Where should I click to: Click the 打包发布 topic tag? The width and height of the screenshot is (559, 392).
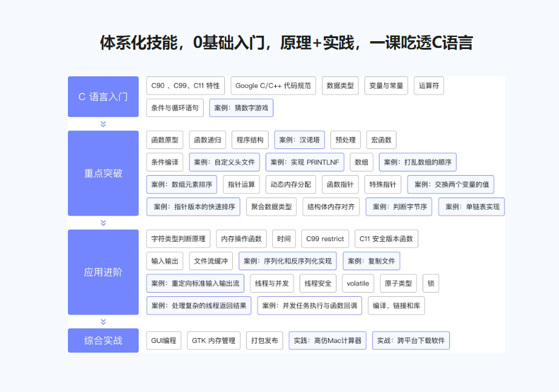(x=264, y=341)
